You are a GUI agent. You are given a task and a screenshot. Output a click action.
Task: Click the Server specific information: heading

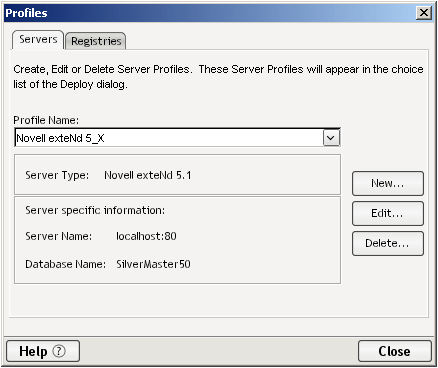click(x=95, y=210)
